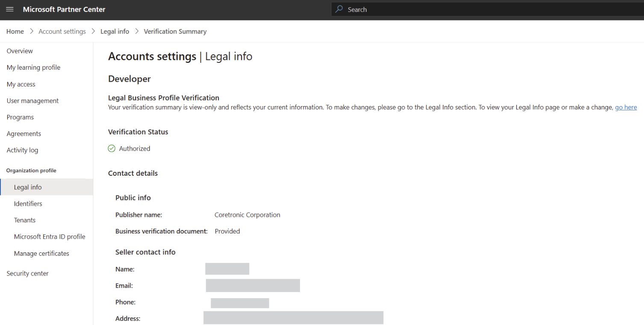Click the 'Developer' heading
Viewport: 644px width, 325px height.
click(129, 79)
